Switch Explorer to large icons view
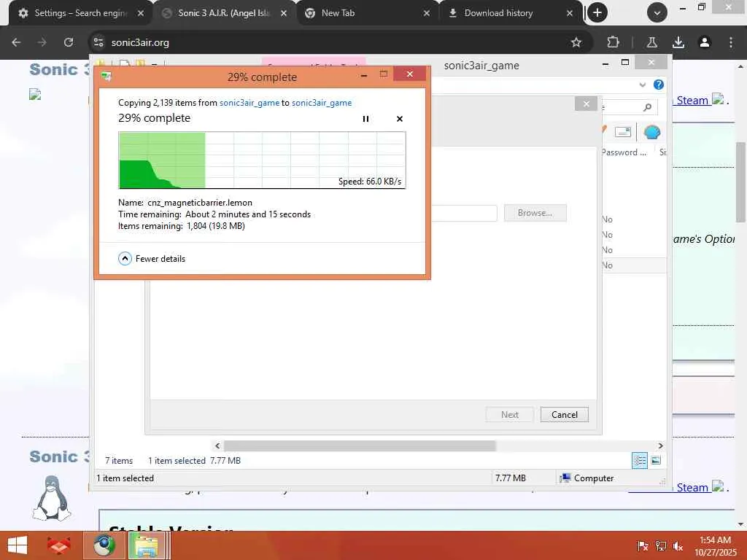The width and height of the screenshot is (747, 560). [x=656, y=461]
